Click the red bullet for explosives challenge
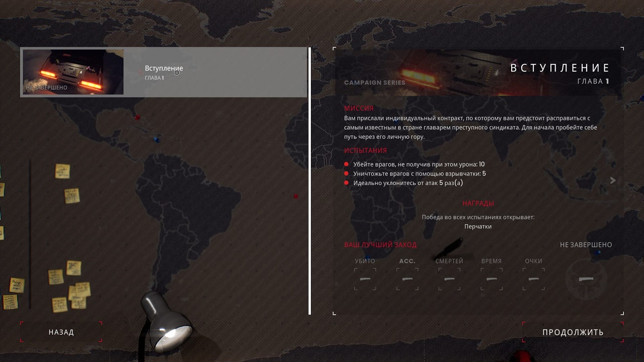Viewport: 644px width, 362px height. coord(346,174)
